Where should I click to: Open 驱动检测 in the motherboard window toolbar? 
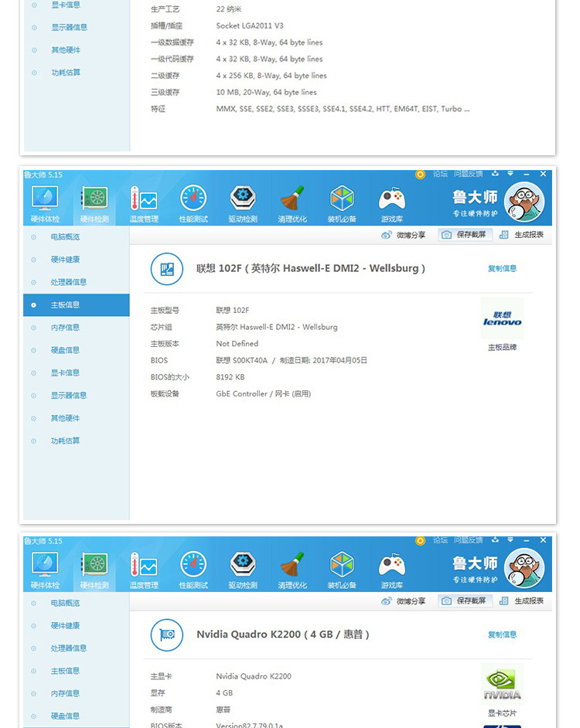[x=243, y=204]
